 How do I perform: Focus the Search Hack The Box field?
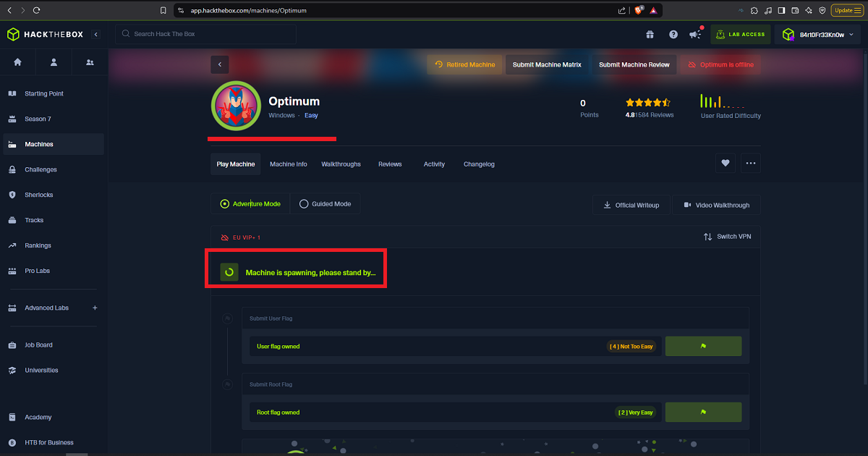tap(205, 34)
